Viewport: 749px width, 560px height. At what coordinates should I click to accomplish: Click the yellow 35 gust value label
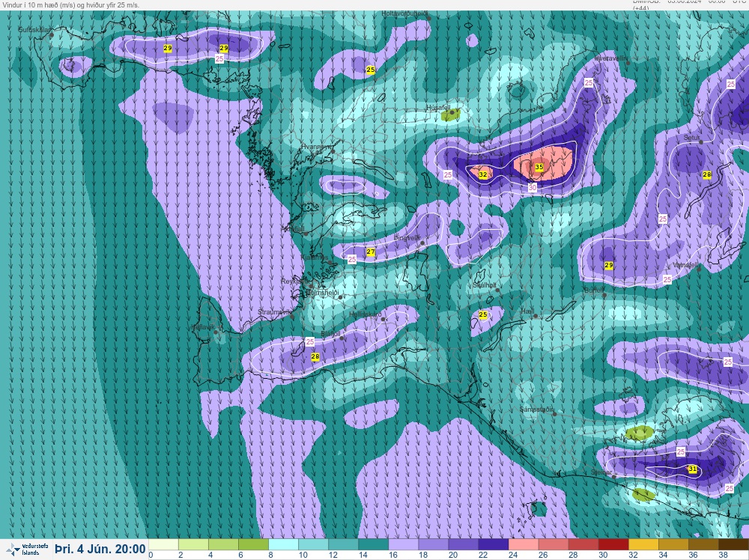pyautogui.click(x=539, y=167)
